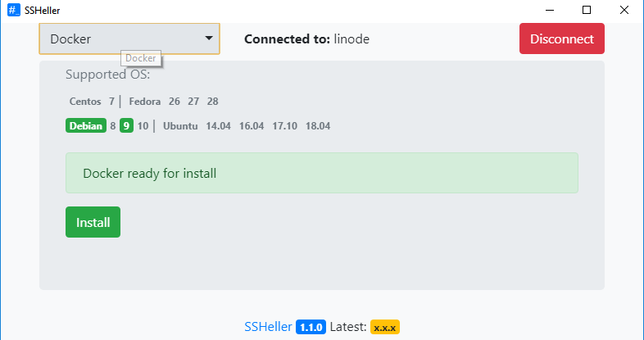The image size is (644, 340).
Task: Open the SSHeller link in footer
Action: click(268, 327)
